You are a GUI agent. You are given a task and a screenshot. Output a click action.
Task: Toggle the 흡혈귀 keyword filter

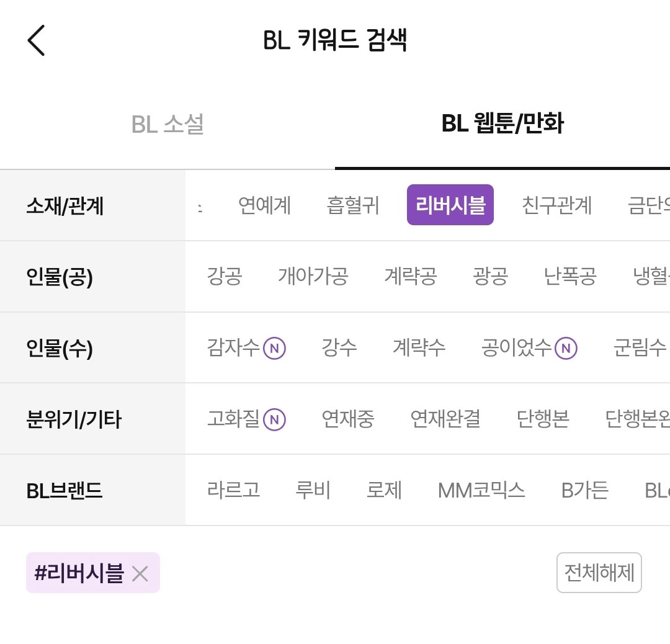click(x=353, y=205)
